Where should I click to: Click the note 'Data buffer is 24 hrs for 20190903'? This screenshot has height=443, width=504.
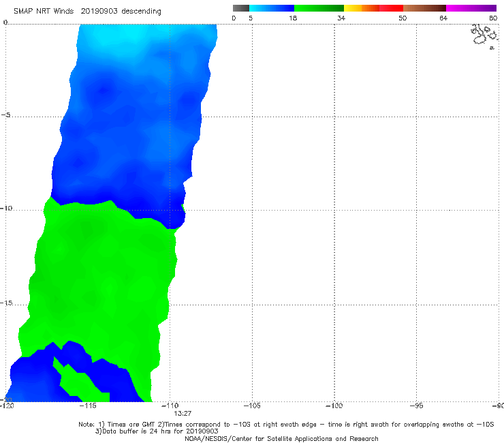click(157, 431)
